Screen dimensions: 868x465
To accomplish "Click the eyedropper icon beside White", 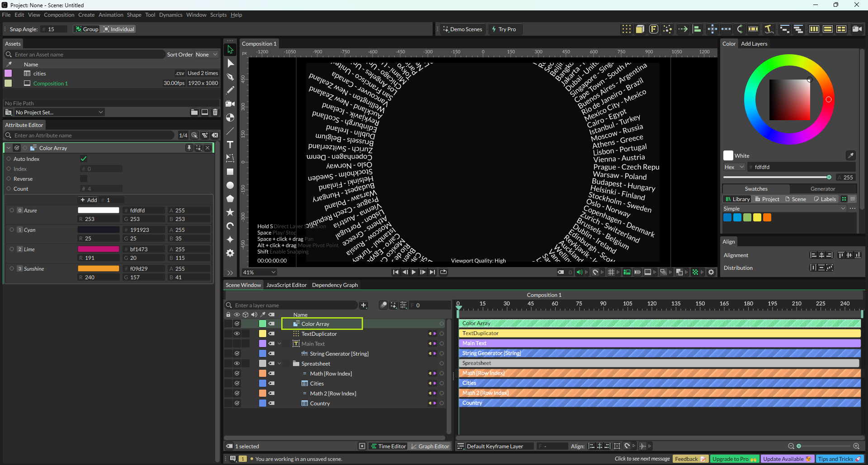I will click(850, 155).
